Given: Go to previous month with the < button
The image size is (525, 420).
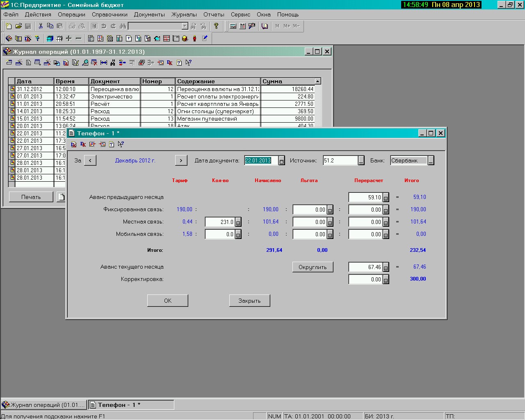Looking at the screenshot, I should pyautogui.click(x=90, y=160).
